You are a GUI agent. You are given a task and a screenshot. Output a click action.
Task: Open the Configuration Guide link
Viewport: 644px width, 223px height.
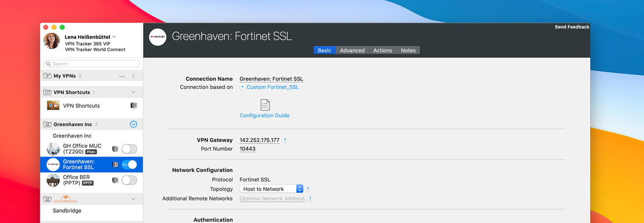tap(264, 116)
